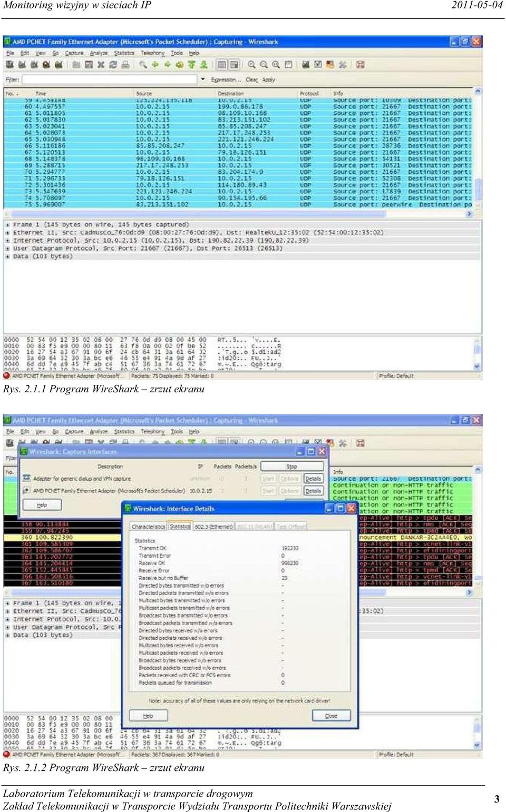Open Display Filters icon in Rys. 2.1.1 toolbar
This screenshot has width=506, height=812.
coord(318,65)
